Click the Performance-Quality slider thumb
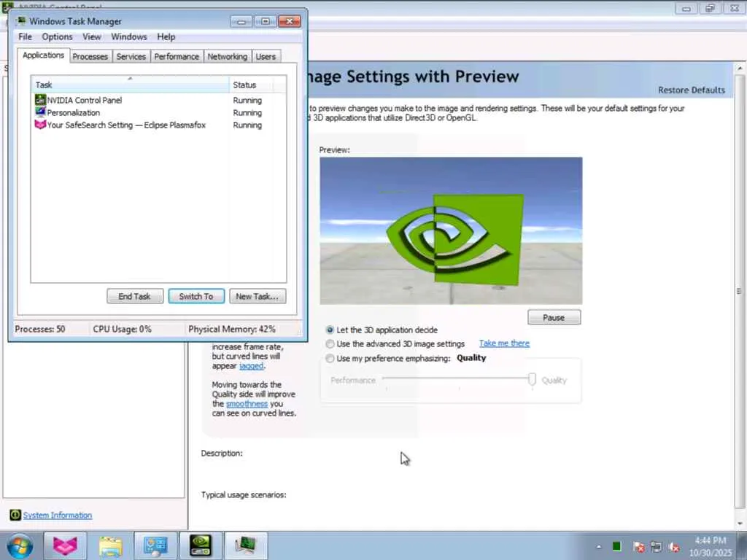This screenshot has width=747, height=560. pos(532,379)
